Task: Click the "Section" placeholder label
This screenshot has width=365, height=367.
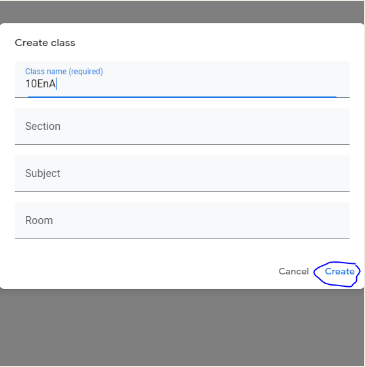Action: click(x=43, y=126)
